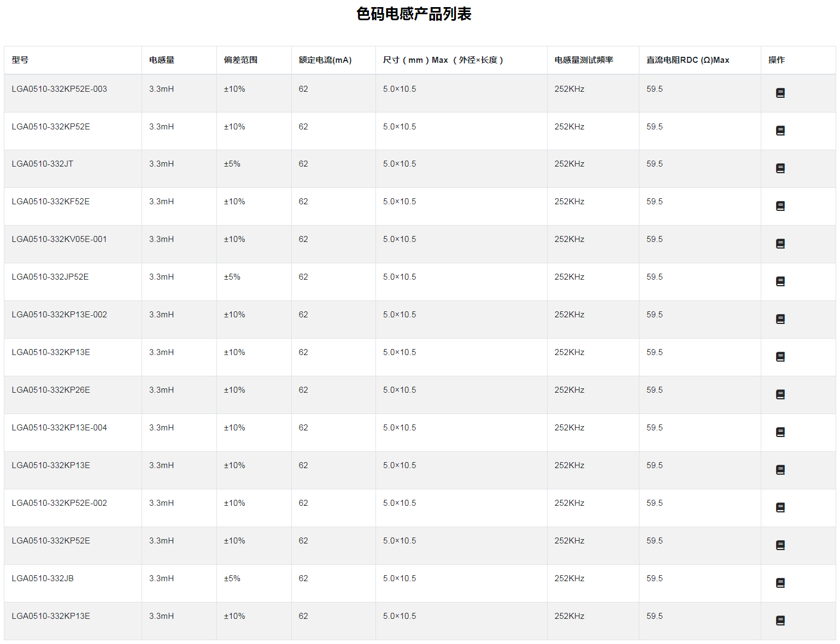Open the book icon in LGA0510-332JB row

[780, 583]
